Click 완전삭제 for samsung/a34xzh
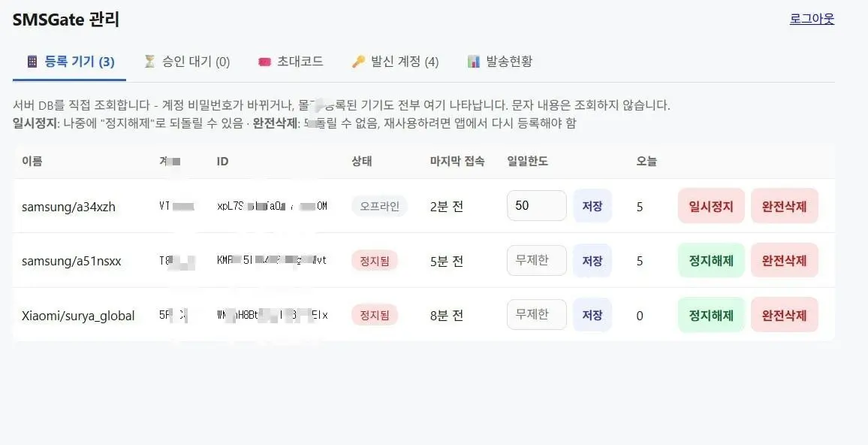The width and height of the screenshot is (868, 445). pos(785,206)
